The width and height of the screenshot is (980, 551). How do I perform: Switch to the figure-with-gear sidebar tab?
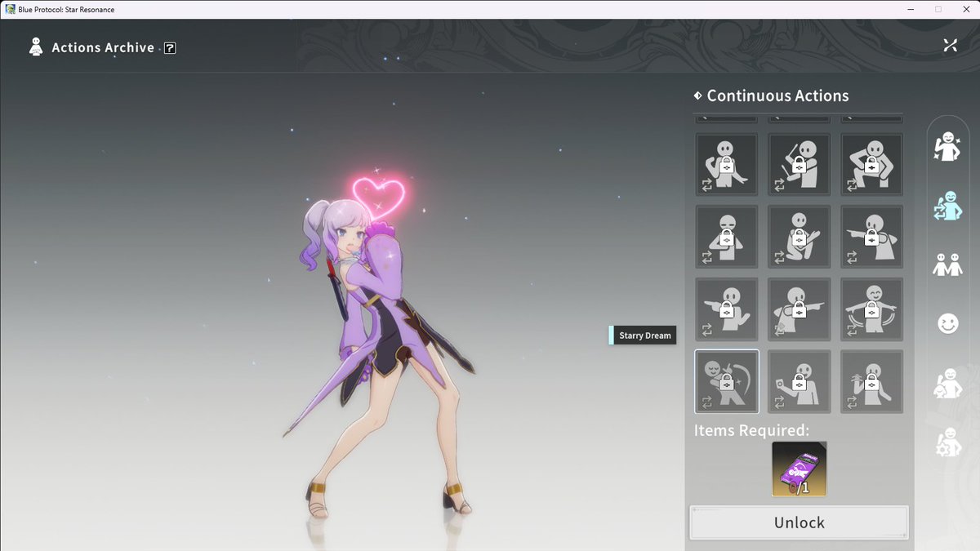point(947,442)
